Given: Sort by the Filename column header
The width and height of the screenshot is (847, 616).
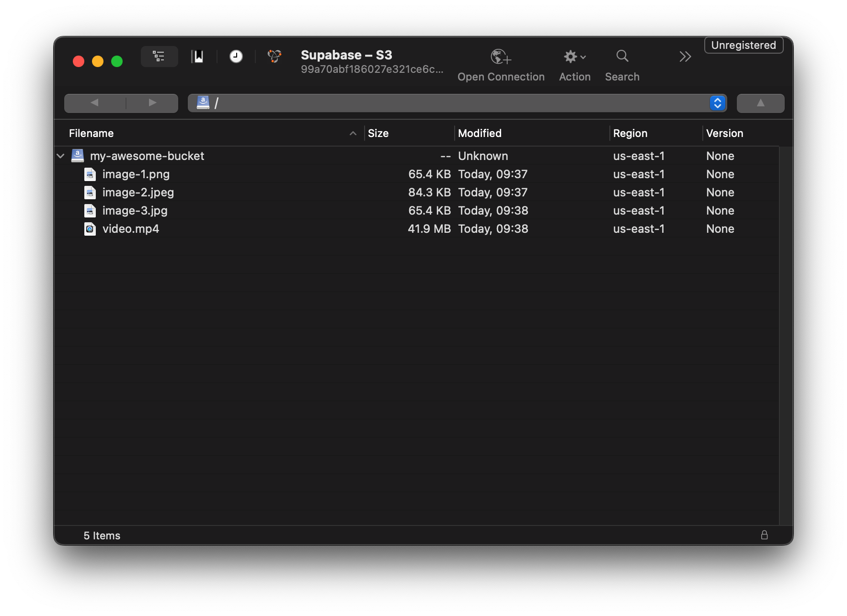Looking at the screenshot, I should pos(91,133).
